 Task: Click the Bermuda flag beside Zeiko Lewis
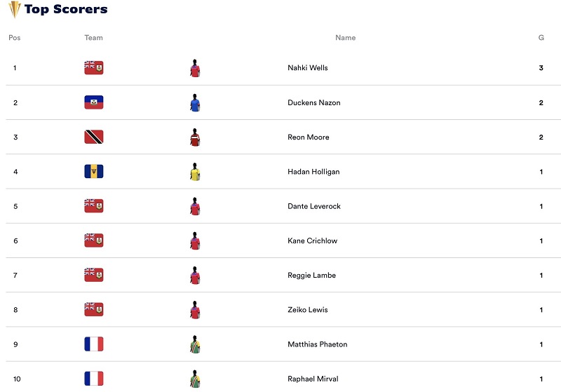[94, 309]
